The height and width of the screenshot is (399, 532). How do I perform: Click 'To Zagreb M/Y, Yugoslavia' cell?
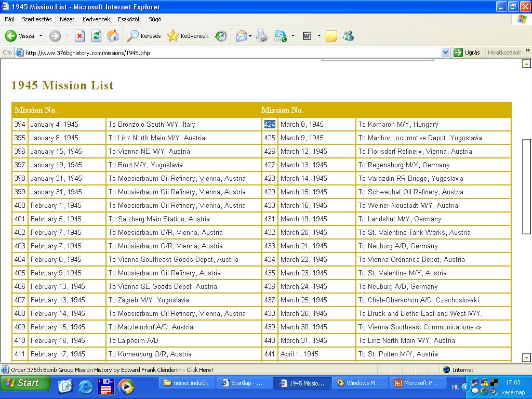click(183, 300)
